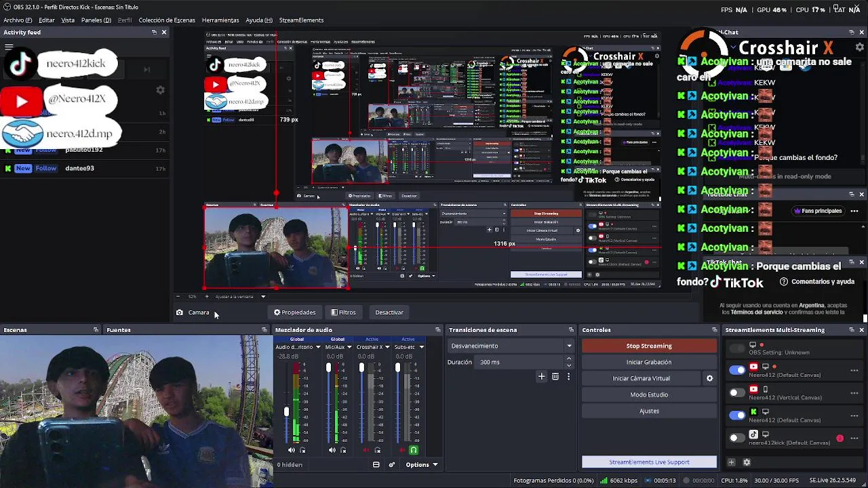868x488 pixels.
Task: Toggle Kick Neero412 Default Canvas stream
Action: click(x=736, y=415)
